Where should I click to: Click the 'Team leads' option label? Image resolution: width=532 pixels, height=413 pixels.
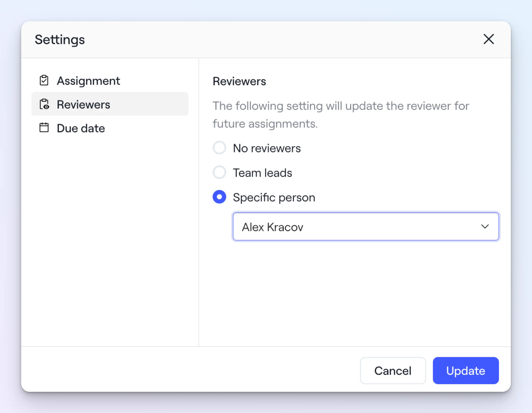tap(262, 173)
